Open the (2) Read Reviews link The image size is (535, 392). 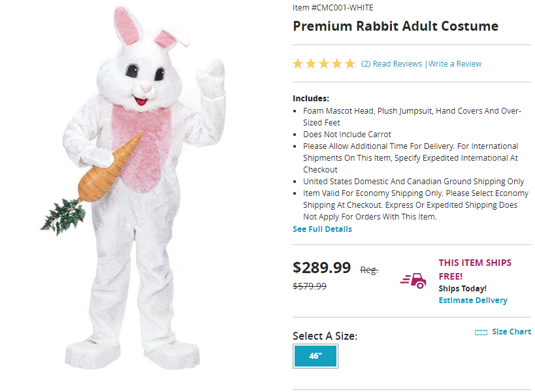[391, 64]
